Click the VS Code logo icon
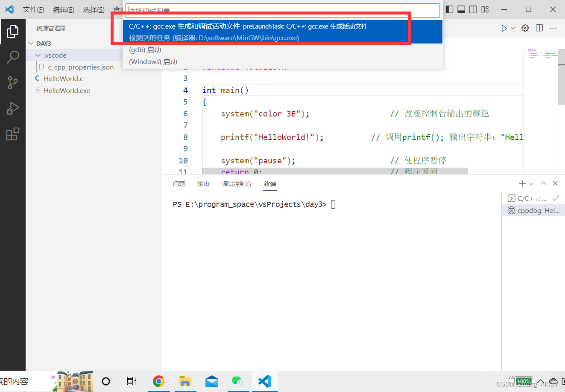This screenshot has width=565, height=392. pos(9,9)
